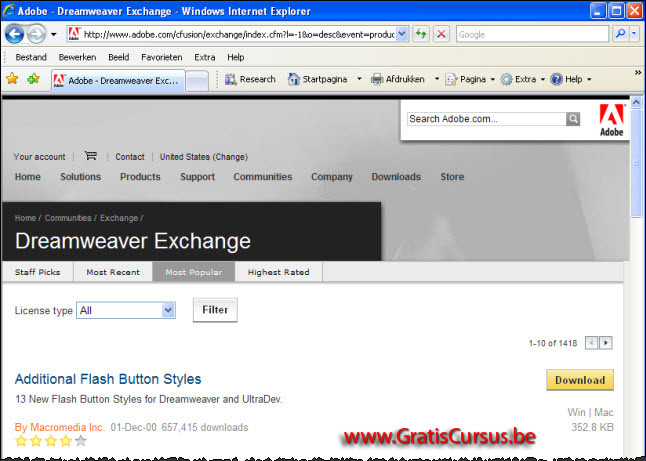Viewport: 646px width, 461px height.
Task: Click the Home breadcrumb link
Action: point(25,218)
